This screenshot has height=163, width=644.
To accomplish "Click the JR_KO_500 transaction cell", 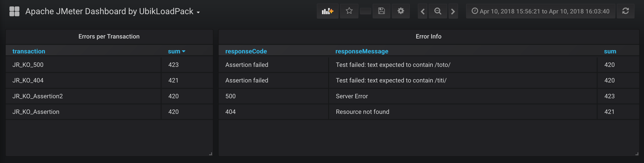I will [x=28, y=65].
